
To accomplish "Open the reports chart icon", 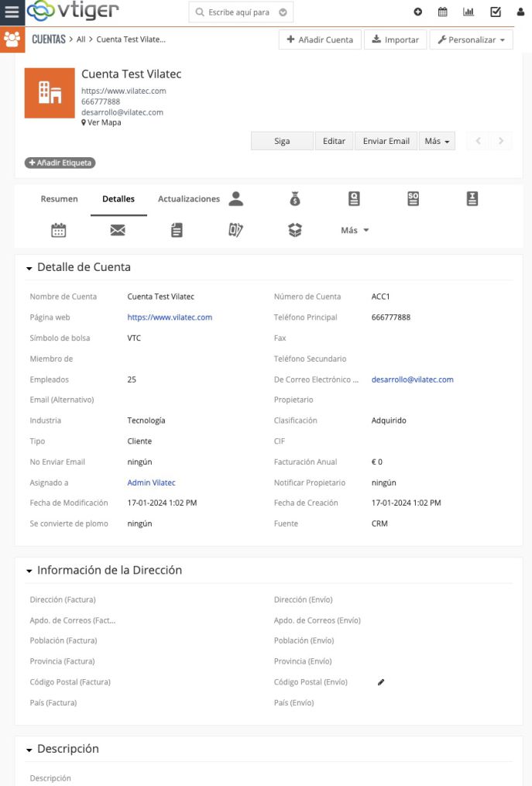I will [469, 12].
